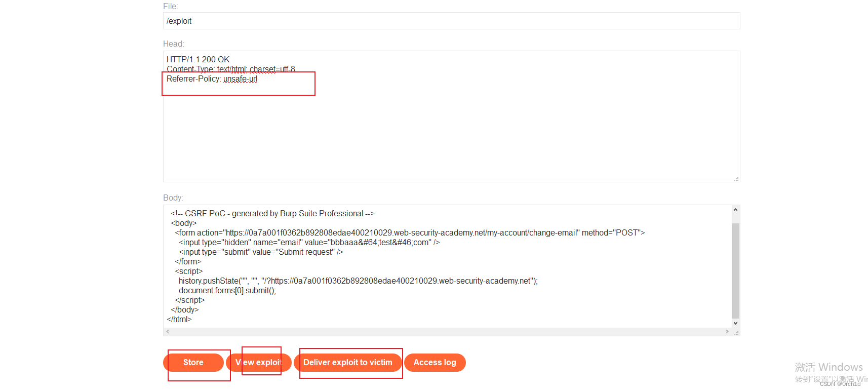The width and height of the screenshot is (868, 391).
Task: Open the View exploit button
Action: (x=259, y=363)
